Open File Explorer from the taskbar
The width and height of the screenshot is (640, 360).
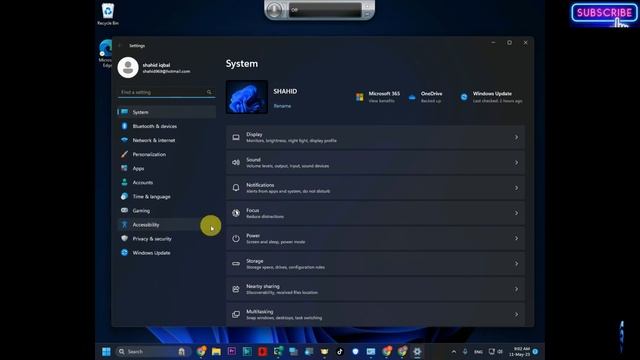(216, 351)
